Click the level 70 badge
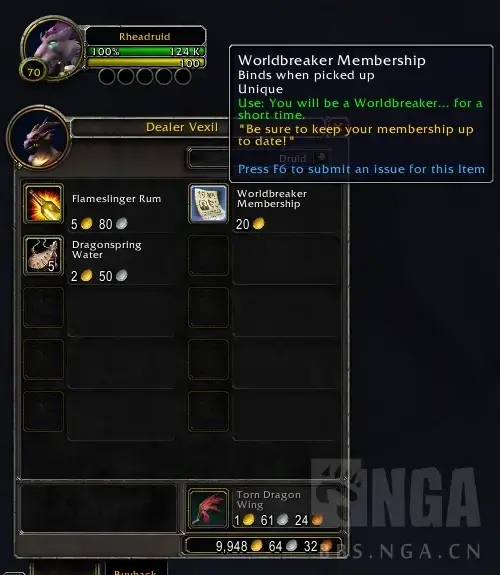Viewport: 500px width, 575px height. pos(34,72)
